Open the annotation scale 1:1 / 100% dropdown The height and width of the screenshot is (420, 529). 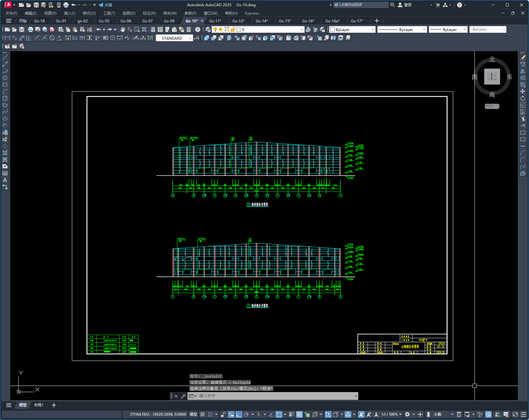tap(391, 414)
